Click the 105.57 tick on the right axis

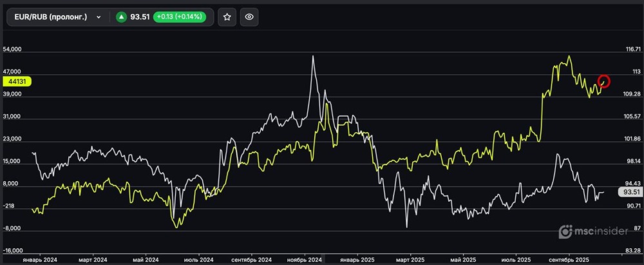tap(632, 117)
